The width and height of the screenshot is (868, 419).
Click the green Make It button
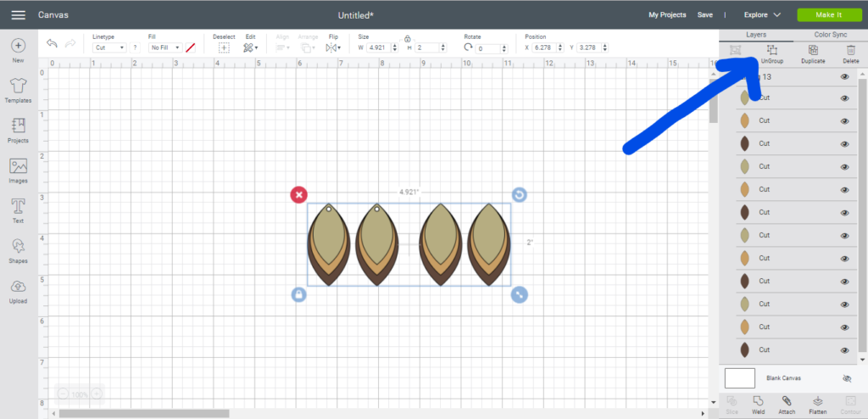(828, 15)
